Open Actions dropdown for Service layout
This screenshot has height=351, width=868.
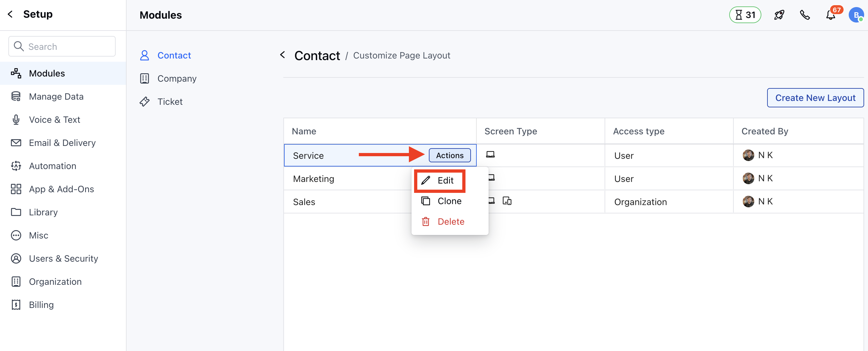click(x=449, y=156)
